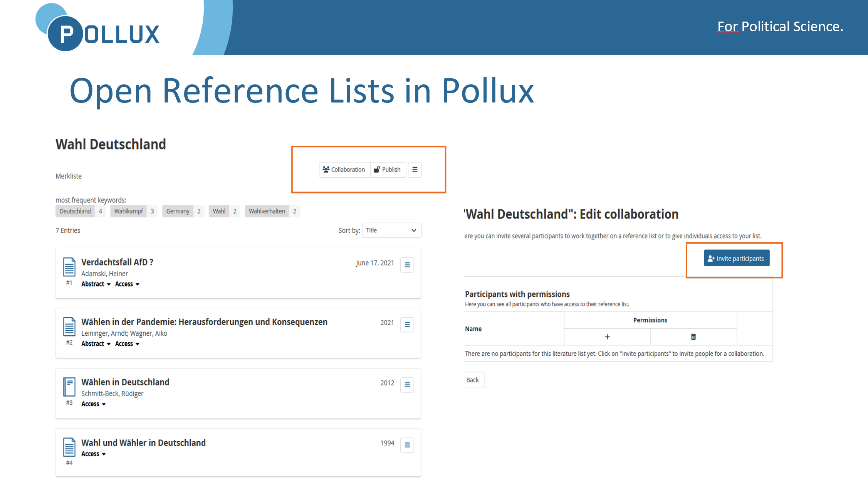Open menu icon for Wählen in der Pandemie
This screenshot has width=868, height=481.
[x=407, y=325]
